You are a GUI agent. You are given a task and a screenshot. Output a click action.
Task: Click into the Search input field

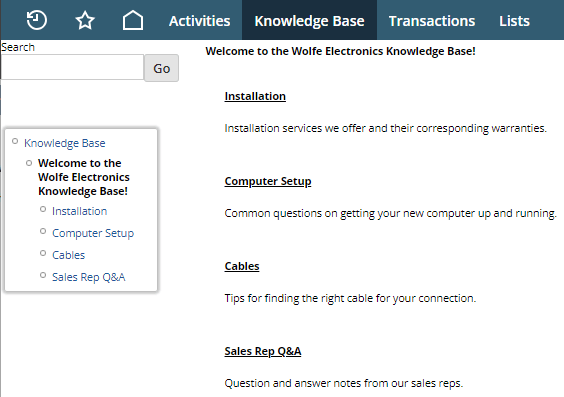pos(72,67)
